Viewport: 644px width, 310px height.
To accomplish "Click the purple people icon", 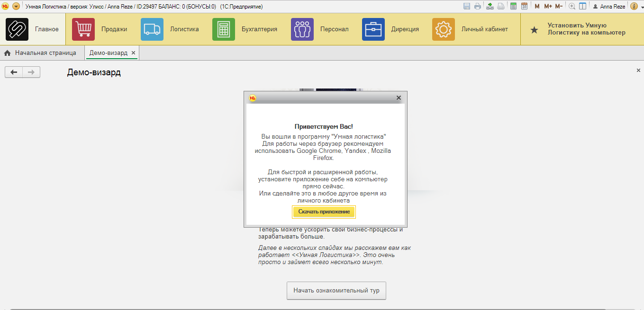I will (x=302, y=29).
